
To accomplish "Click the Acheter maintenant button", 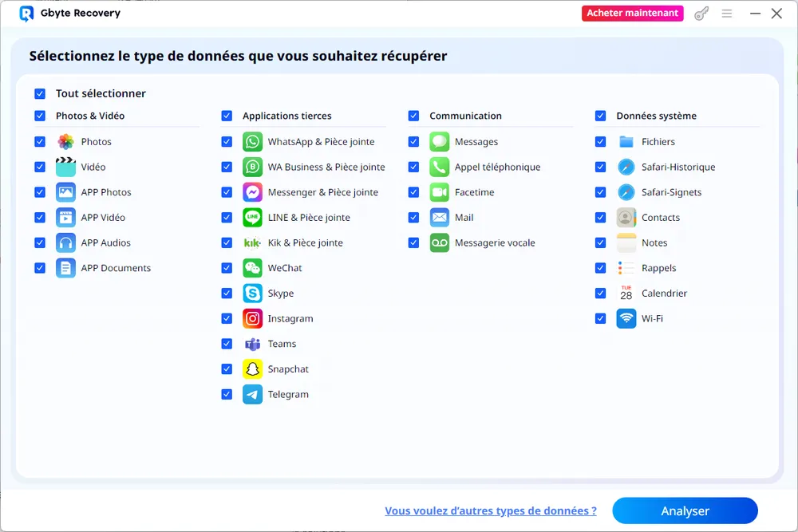I will coord(632,14).
